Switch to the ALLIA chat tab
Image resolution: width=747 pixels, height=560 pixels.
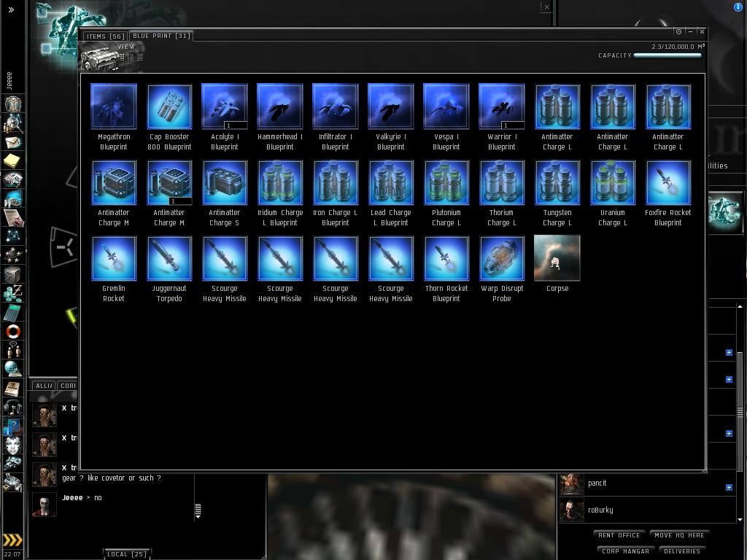[x=44, y=386]
